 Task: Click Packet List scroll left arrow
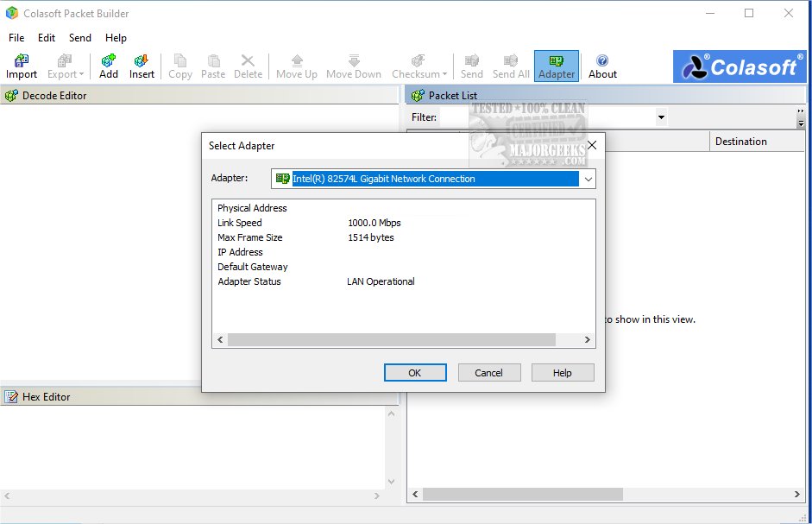(x=415, y=495)
